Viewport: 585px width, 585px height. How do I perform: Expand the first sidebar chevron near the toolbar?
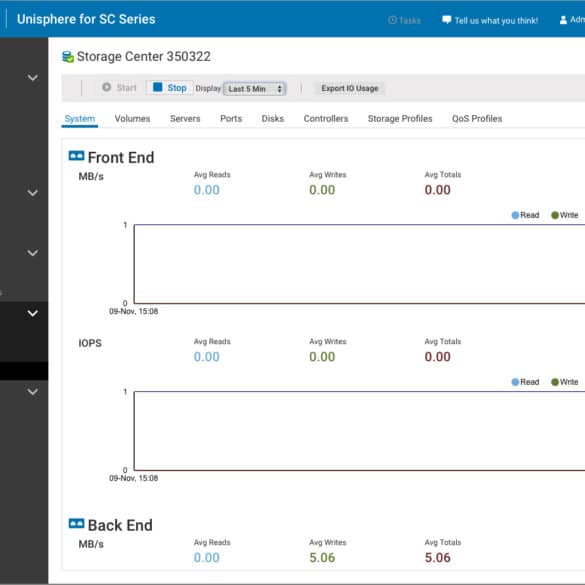point(33,78)
